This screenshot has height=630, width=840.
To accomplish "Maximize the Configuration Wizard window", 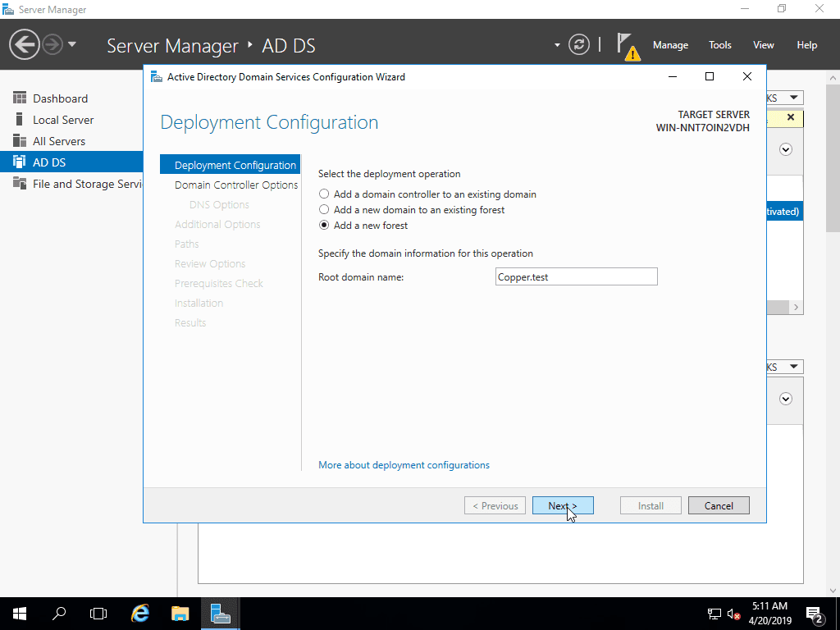I will click(x=710, y=76).
